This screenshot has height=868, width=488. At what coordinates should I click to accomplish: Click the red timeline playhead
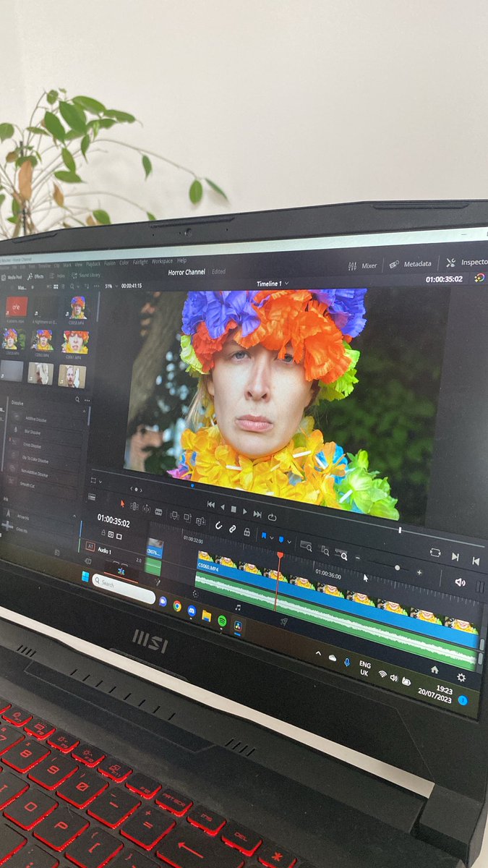(280, 555)
